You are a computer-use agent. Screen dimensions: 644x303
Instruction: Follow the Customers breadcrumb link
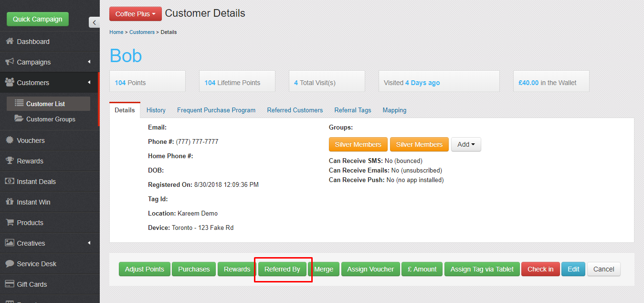(142, 32)
